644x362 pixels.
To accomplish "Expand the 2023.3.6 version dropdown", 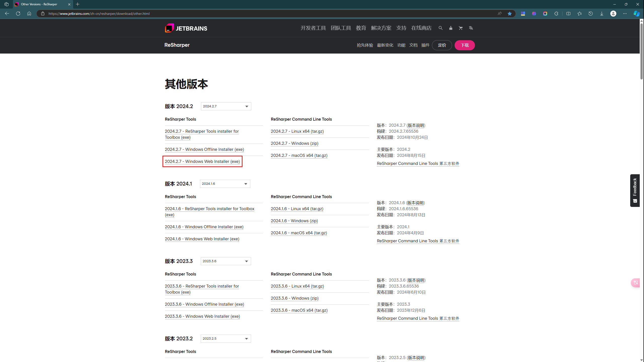I will click(x=226, y=261).
